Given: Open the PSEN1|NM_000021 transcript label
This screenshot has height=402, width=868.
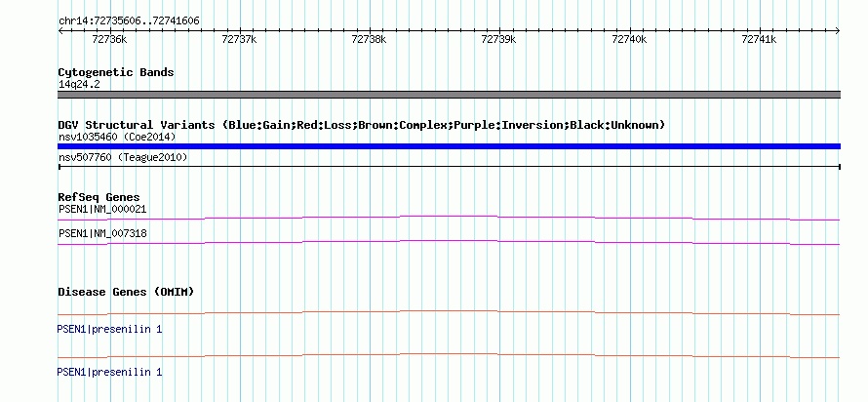Looking at the screenshot, I should point(102,210).
